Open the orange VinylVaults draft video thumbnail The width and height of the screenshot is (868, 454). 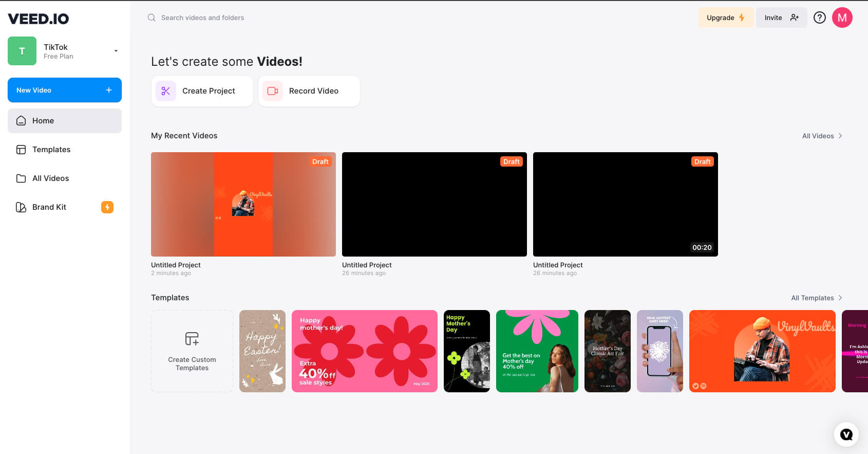coord(243,204)
